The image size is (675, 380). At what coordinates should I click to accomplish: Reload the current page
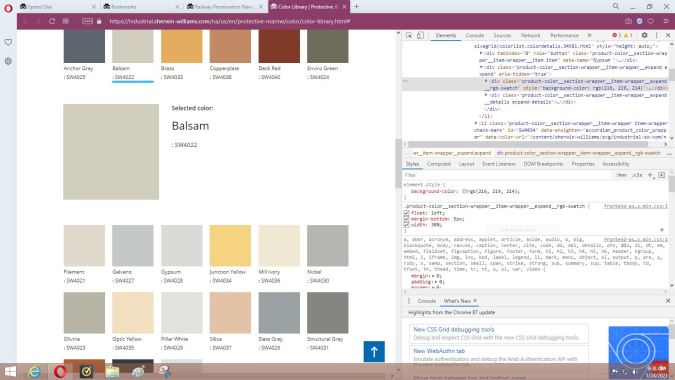click(52, 21)
